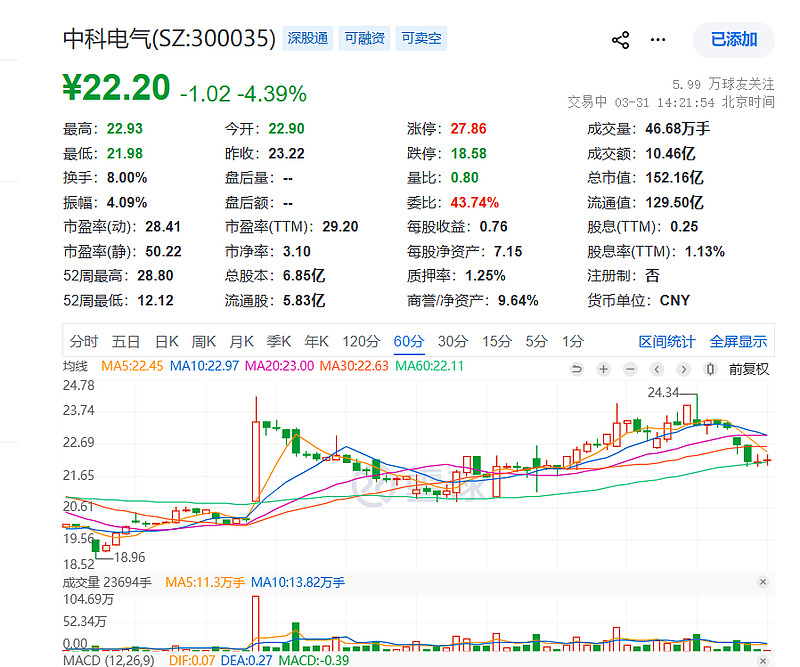The image size is (800, 667).
Task: Click the 52周最高 value 28.80
Action: pyautogui.click(x=155, y=276)
